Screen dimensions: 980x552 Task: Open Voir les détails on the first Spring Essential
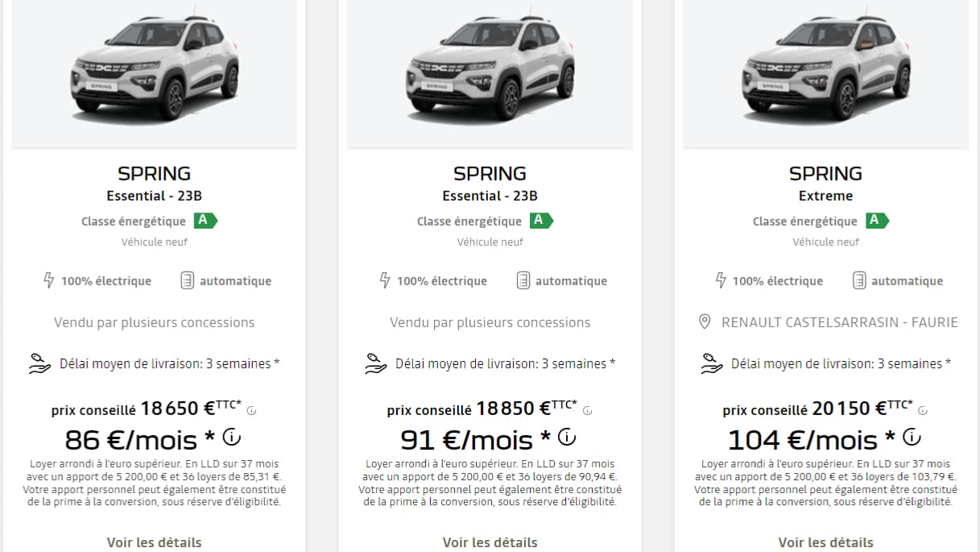coord(154,542)
